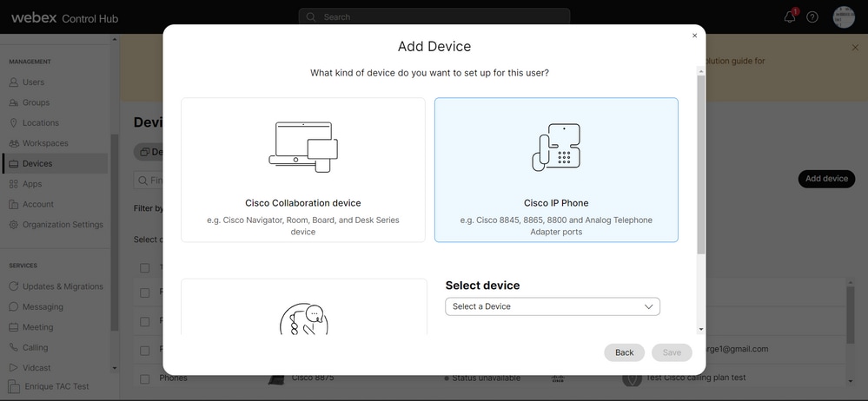Click the Workspaces icon in sidebar
The height and width of the screenshot is (401, 868).
pos(14,143)
